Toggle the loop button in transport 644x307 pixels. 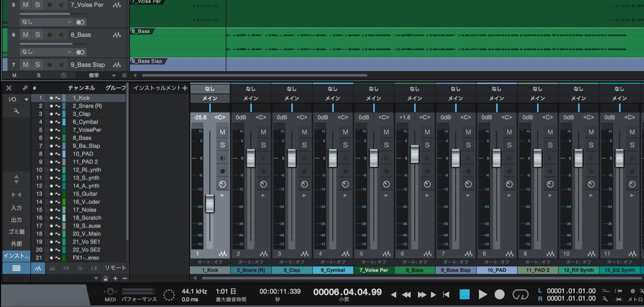520,294
